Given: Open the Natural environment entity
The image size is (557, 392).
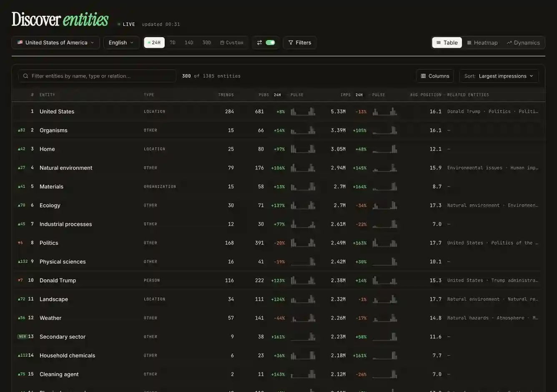Looking at the screenshot, I should [66, 168].
